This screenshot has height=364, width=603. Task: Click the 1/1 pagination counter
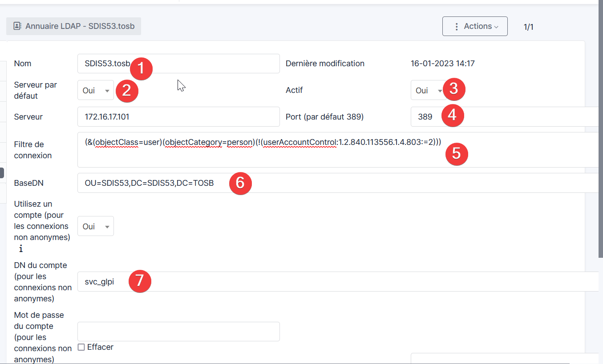(x=528, y=27)
